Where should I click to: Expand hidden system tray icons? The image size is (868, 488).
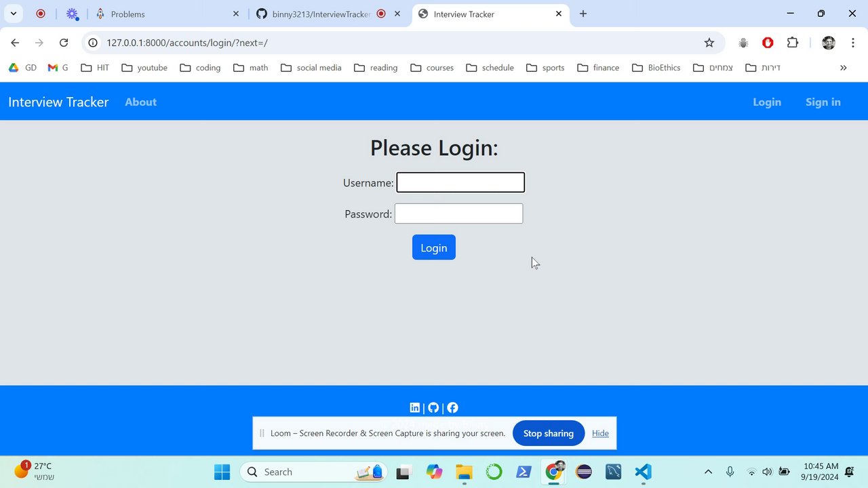pos(708,472)
